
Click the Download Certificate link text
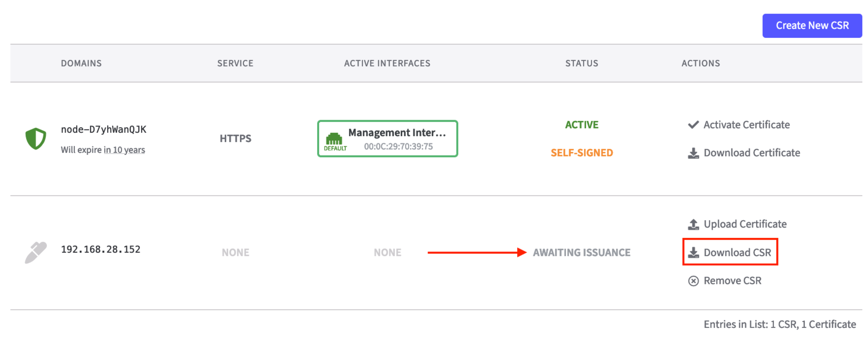coord(751,153)
